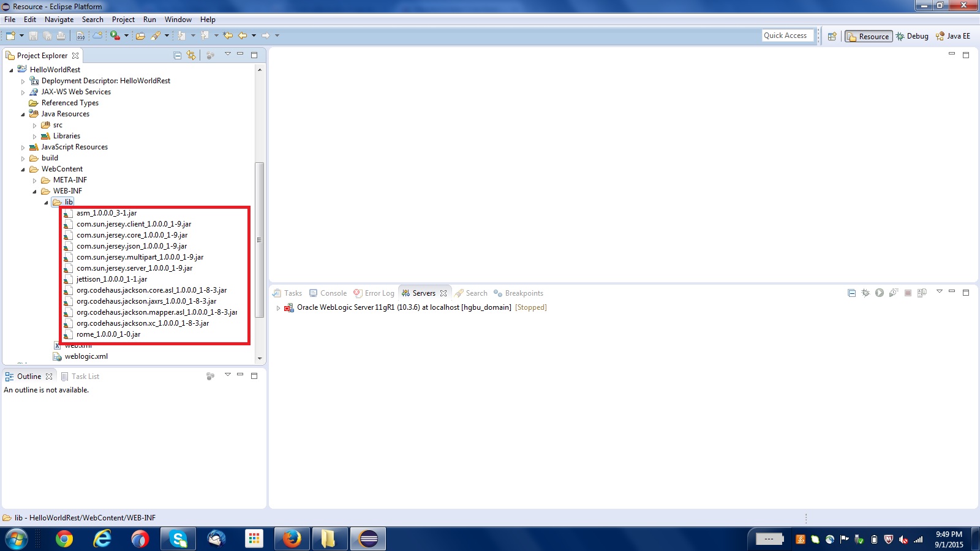Image resolution: width=980 pixels, height=551 pixels.
Task: Click the Stop server icon
Action: (x=907, y=293)
